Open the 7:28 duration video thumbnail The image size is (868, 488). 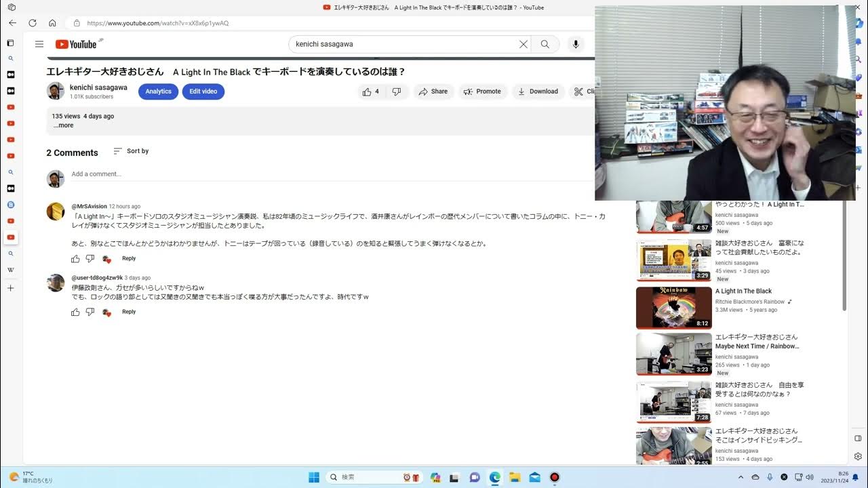pos(674,403)
